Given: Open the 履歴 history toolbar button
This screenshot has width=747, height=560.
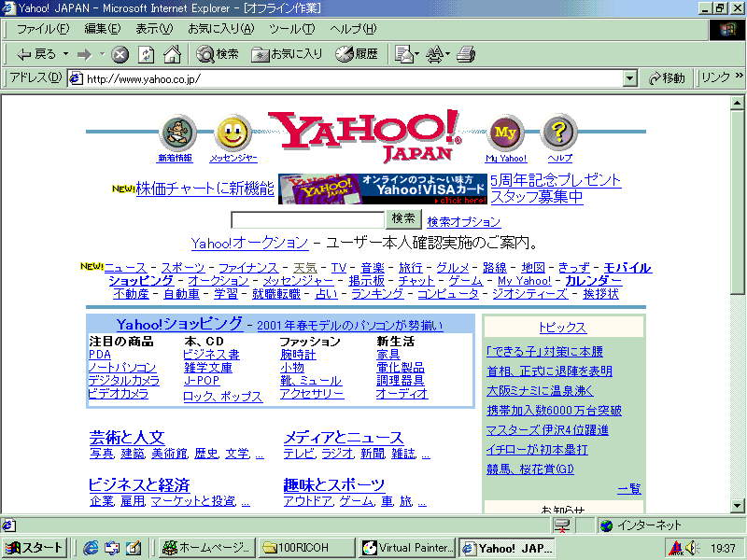Looking at the screenshot, I should tap(357, 54).
